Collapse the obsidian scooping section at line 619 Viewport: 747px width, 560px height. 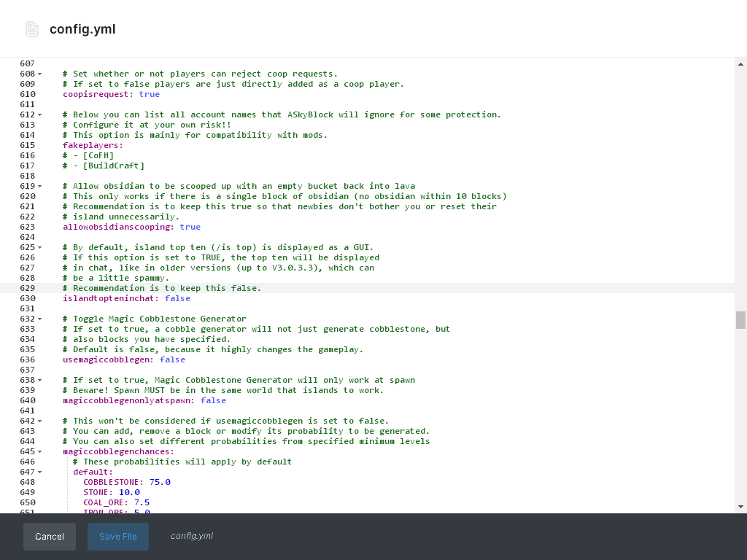click(x=40, y=187)
